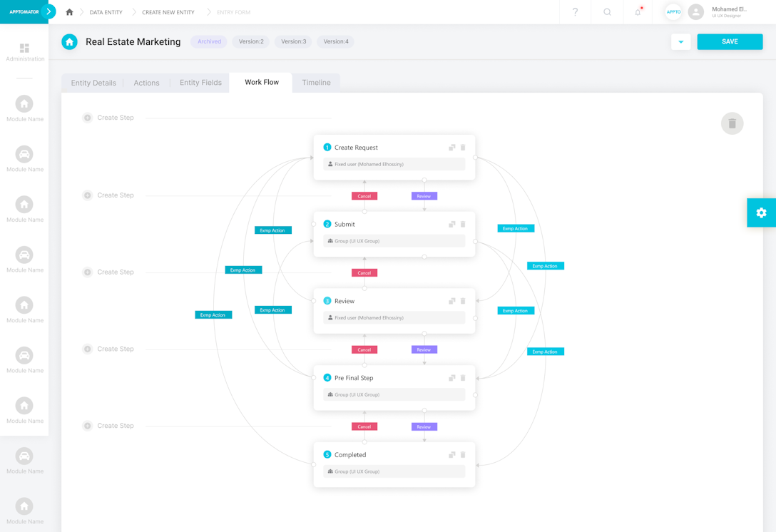Click the large round trash icon
776x532 pixels.
(732, 123)
